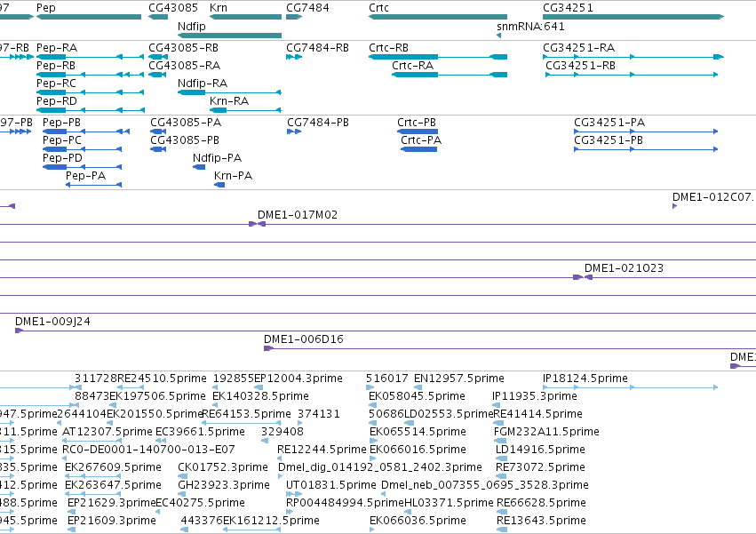Select protein CG7484-PB

pyautogui.click(x=294, y=132)
